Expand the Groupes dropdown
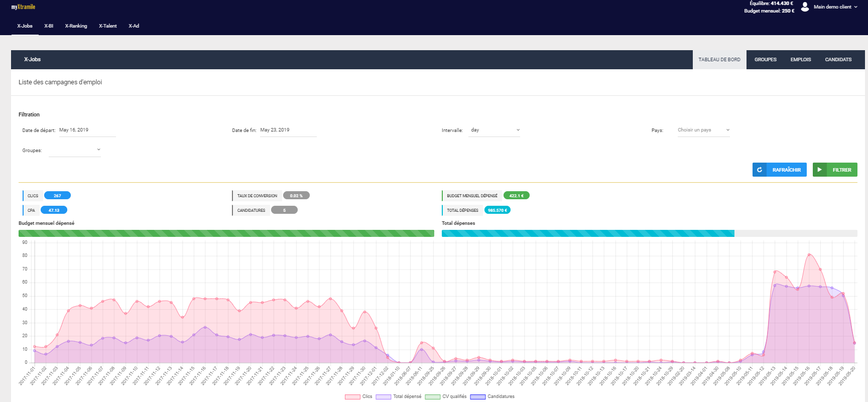 pyautogui.click(x=75, y=150)
